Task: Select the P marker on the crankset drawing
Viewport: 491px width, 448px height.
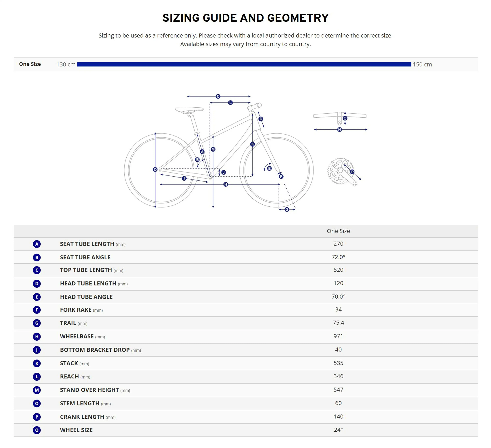Action: pyautogui.click(x=352, y=172)
